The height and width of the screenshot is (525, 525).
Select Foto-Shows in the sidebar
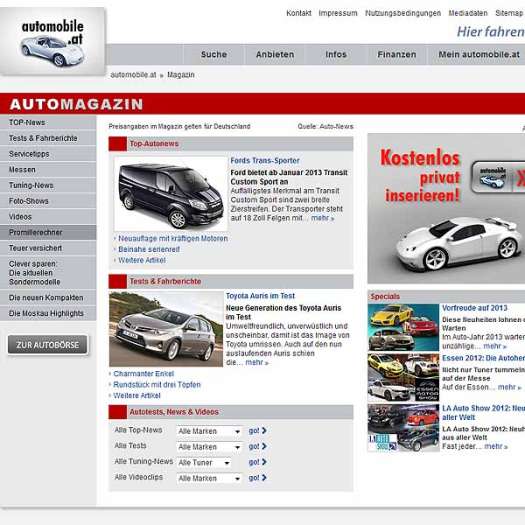click(48, 201)
